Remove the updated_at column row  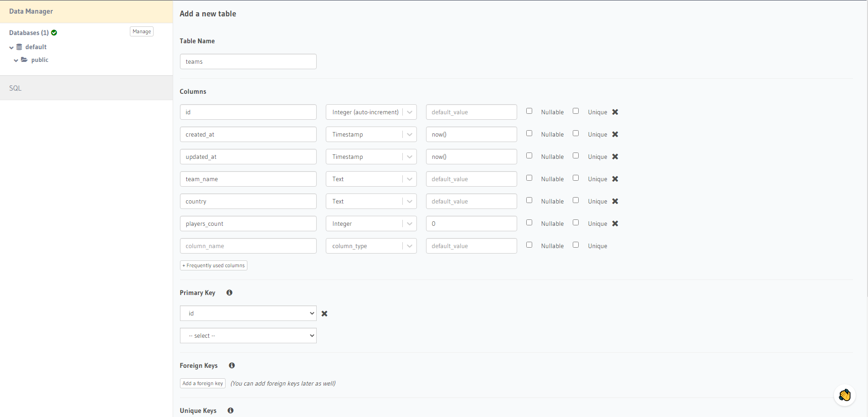[x=615, y=157]
